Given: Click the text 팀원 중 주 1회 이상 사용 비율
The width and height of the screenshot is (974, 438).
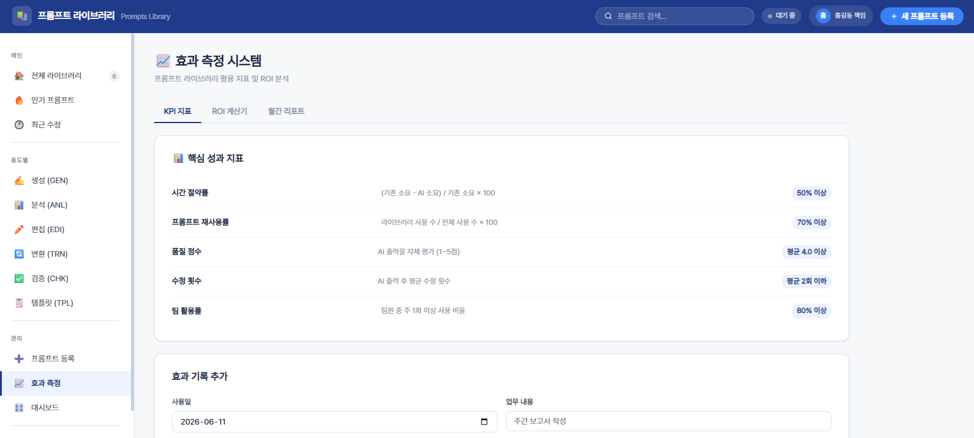Looking at the screenshot, I should click(423, 311).
